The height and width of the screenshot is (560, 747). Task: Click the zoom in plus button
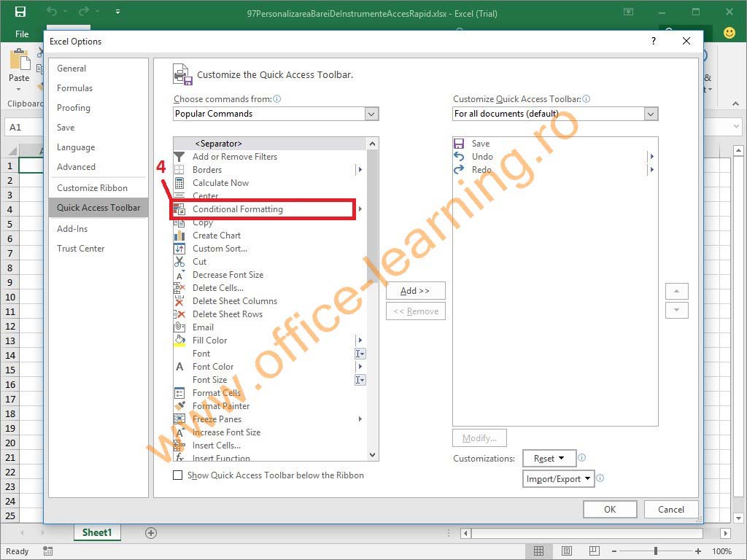(x=698, y=551)
